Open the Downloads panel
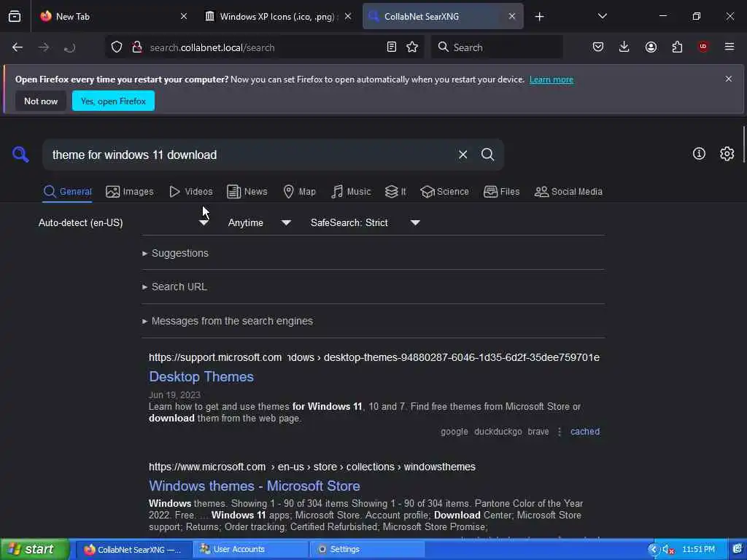The image size is (747, 560). (624, 47)
